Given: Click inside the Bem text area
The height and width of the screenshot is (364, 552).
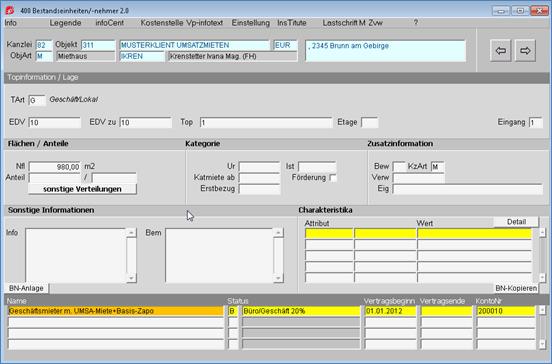Looking at the screenshot, I should (219, 255).
